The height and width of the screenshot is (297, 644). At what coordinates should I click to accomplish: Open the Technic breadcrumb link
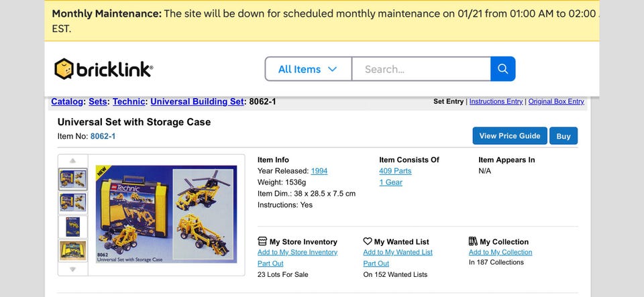point(129,102)
